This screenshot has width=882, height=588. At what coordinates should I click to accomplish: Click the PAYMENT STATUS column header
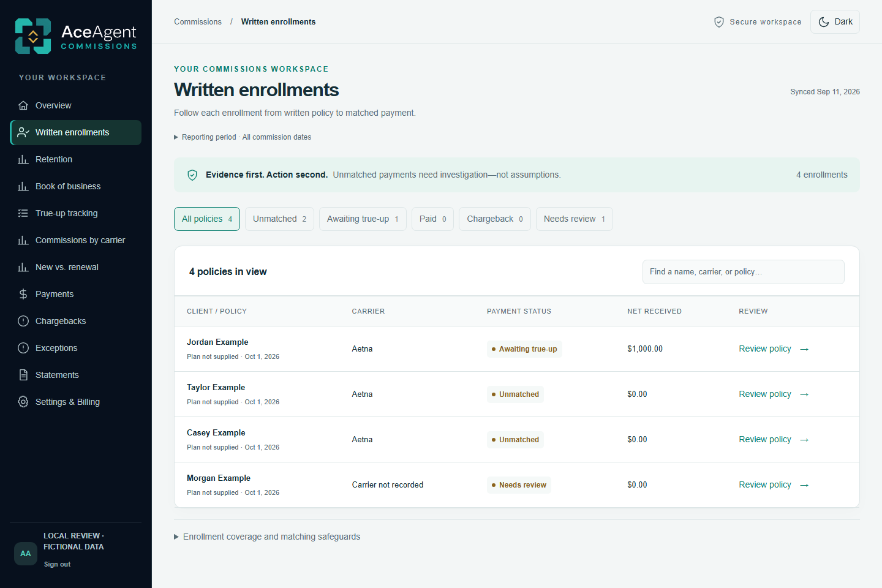click(519, 311)
